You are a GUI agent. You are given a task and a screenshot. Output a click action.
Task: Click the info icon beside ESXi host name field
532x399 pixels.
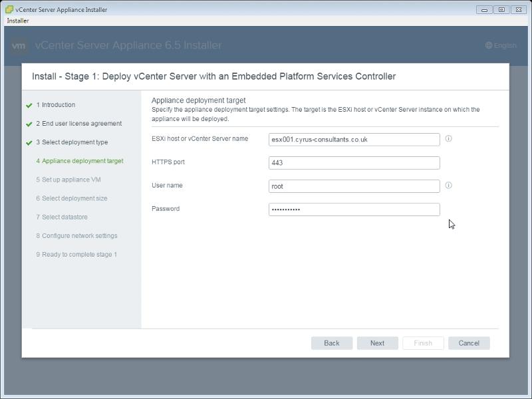[448, 138]
